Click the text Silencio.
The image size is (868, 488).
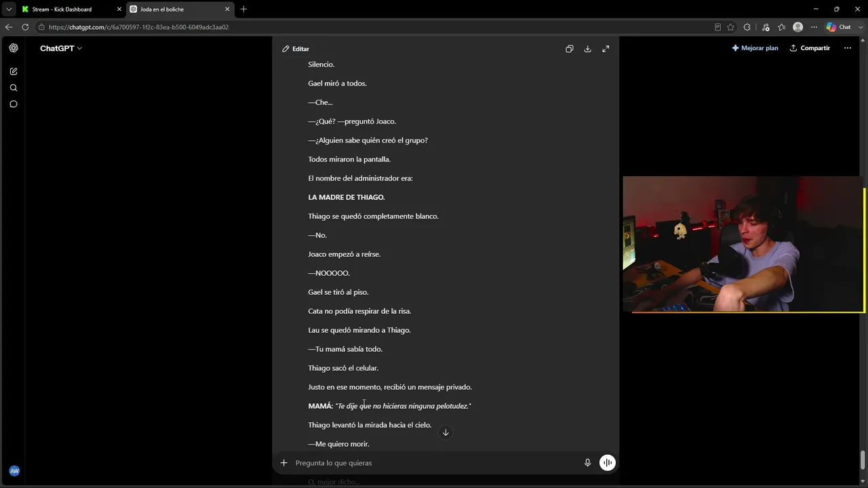pyautogui.click(x=321, y=64)
